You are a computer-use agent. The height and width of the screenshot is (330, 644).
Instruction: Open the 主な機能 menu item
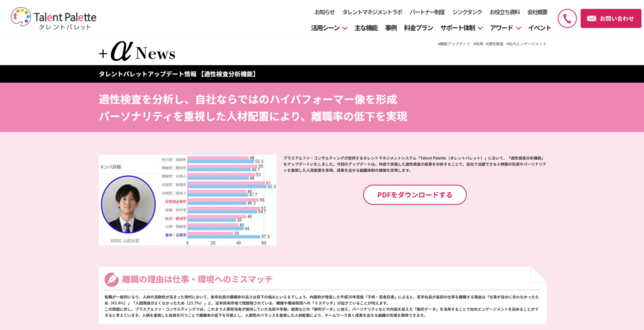(366, 28)
